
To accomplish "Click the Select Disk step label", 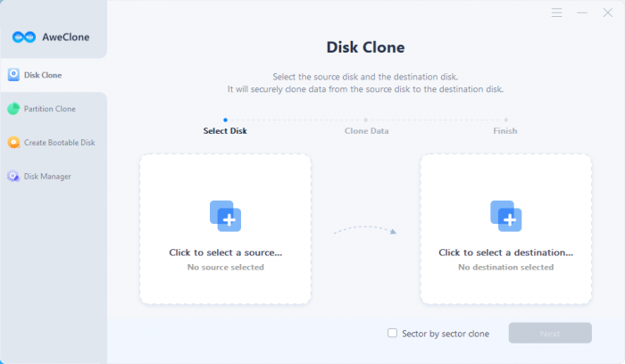I will (225, 130).
